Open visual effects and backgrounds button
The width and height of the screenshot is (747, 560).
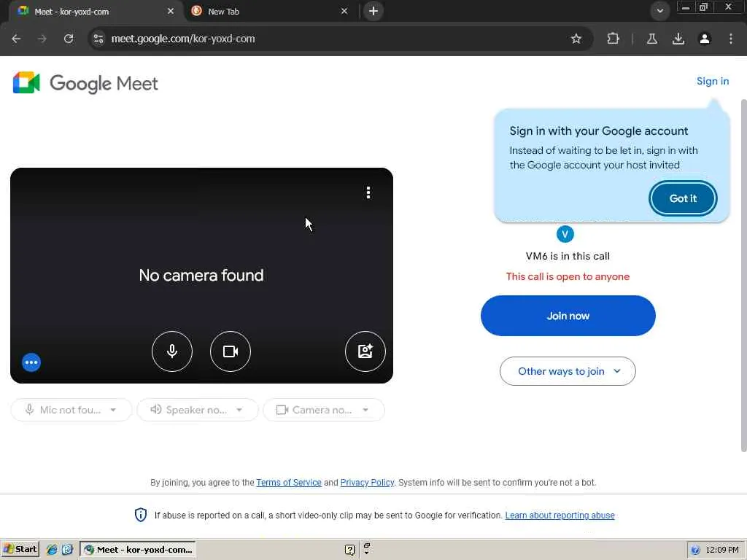365,351
